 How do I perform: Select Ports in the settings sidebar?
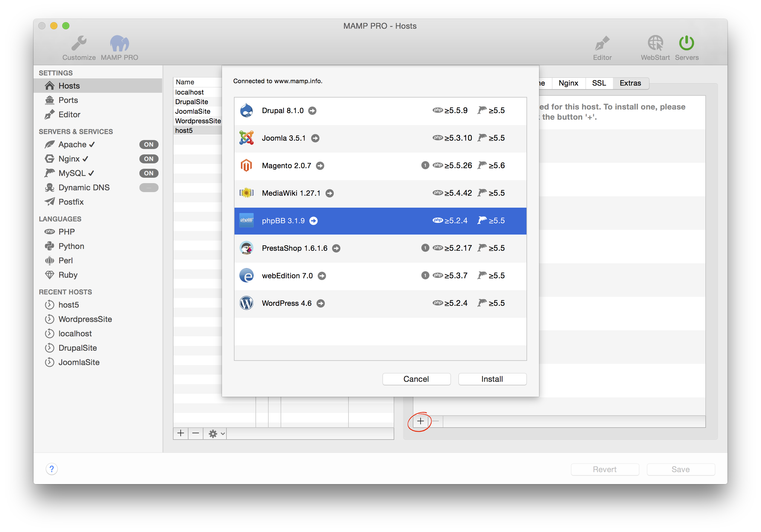click(68, 100)
